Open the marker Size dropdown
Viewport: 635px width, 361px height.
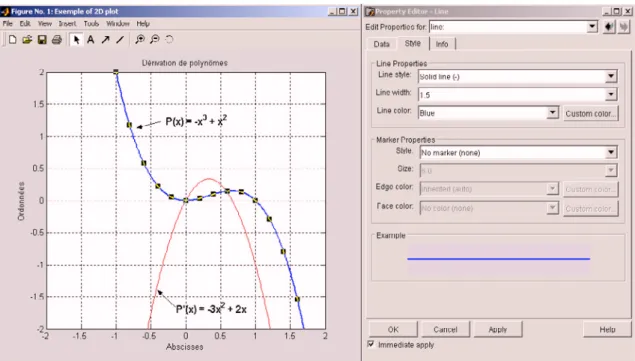click(611, 170)
